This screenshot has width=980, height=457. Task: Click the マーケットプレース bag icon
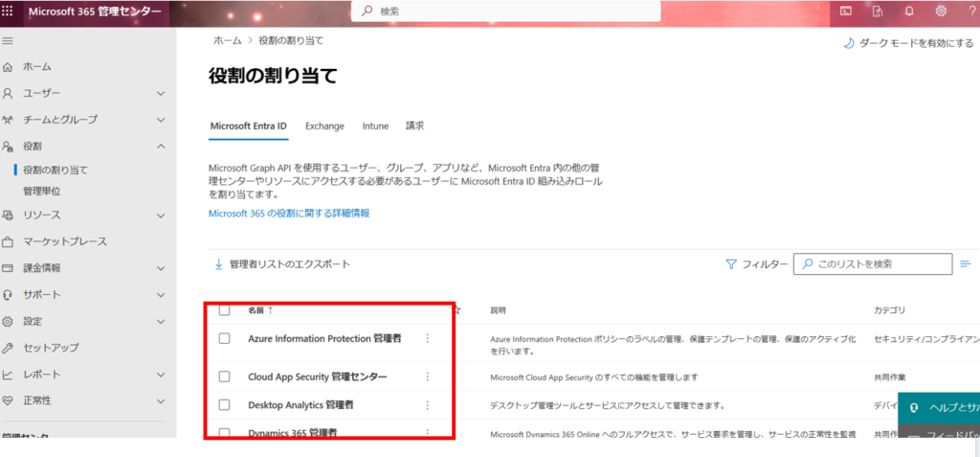coord(8,241)
